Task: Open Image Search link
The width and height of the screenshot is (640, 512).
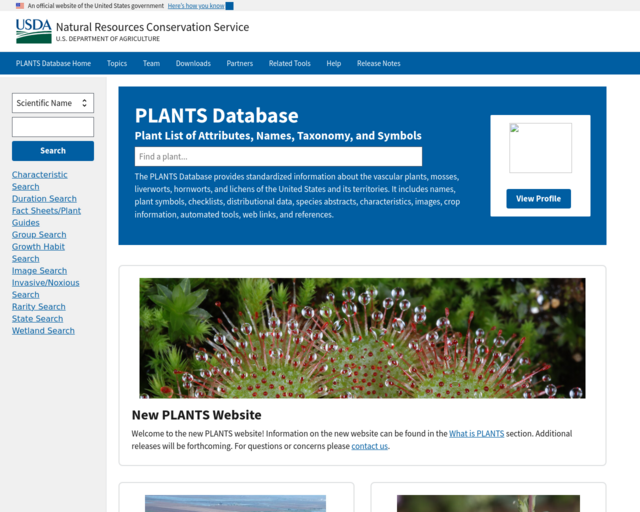Action: pyautogui.click(x=39, y=270)
